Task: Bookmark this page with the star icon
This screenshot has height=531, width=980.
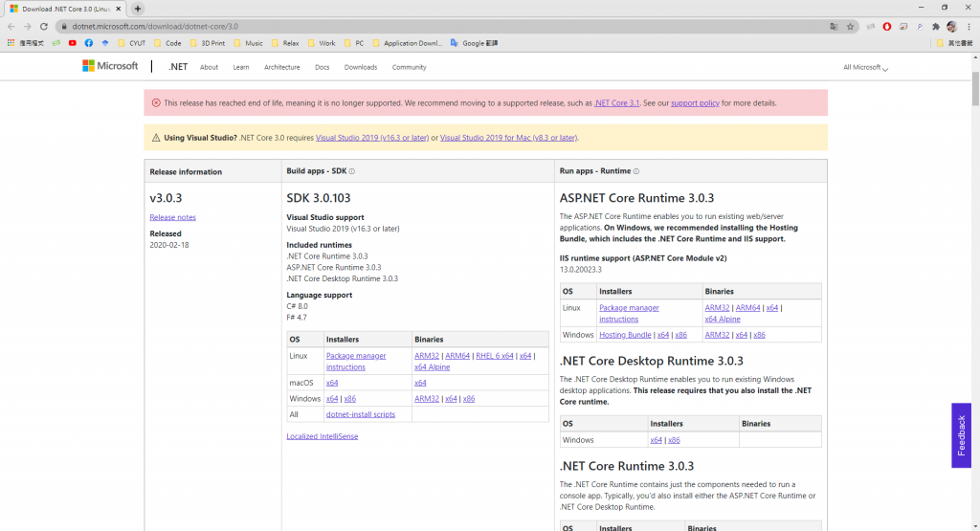Action: click(x=850, y=26)
